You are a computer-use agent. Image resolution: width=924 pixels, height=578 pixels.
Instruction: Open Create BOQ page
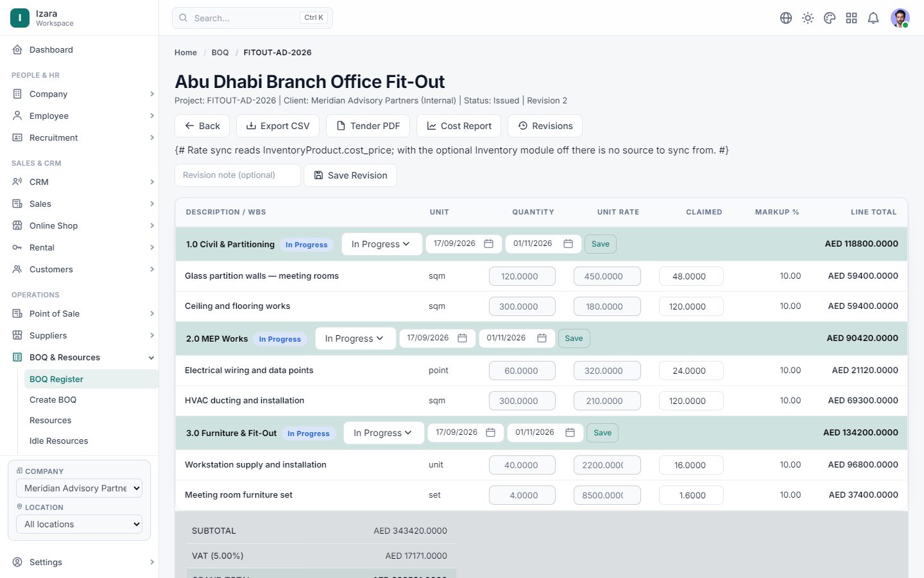tap(91, 399)
